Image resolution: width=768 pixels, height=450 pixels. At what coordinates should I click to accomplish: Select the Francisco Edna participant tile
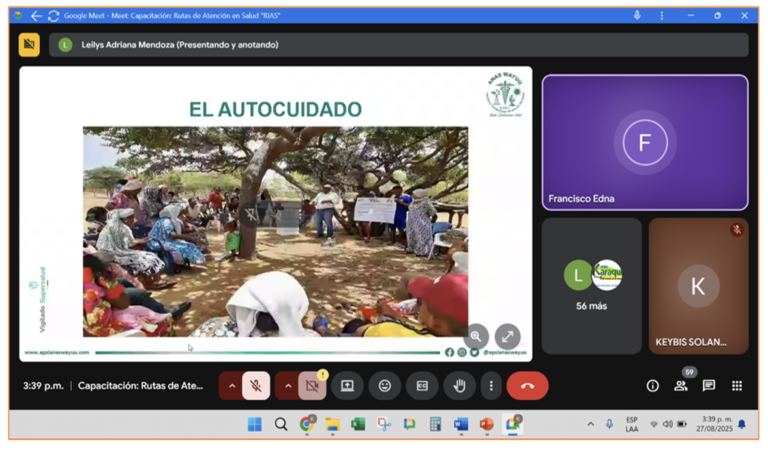(644, 142)
